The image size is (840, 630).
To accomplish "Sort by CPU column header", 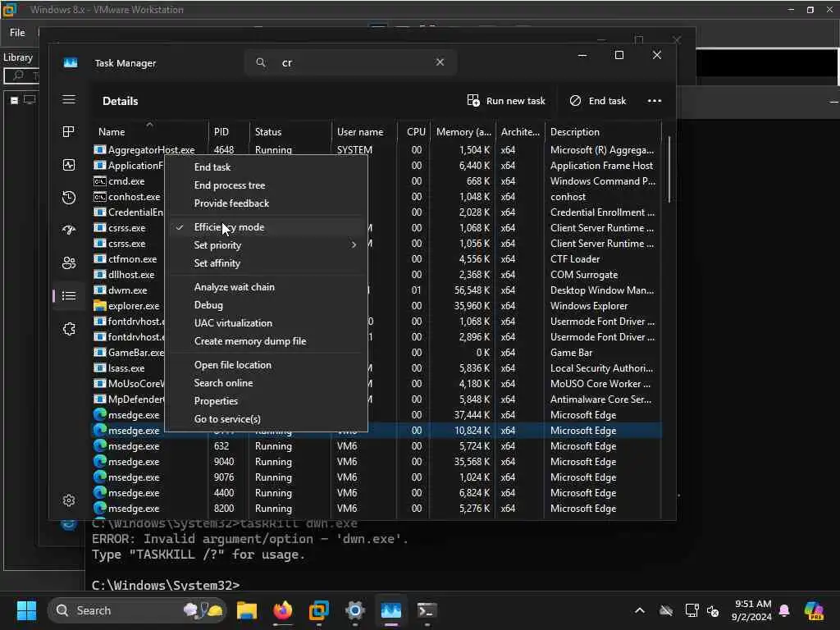I will point(416,132).
